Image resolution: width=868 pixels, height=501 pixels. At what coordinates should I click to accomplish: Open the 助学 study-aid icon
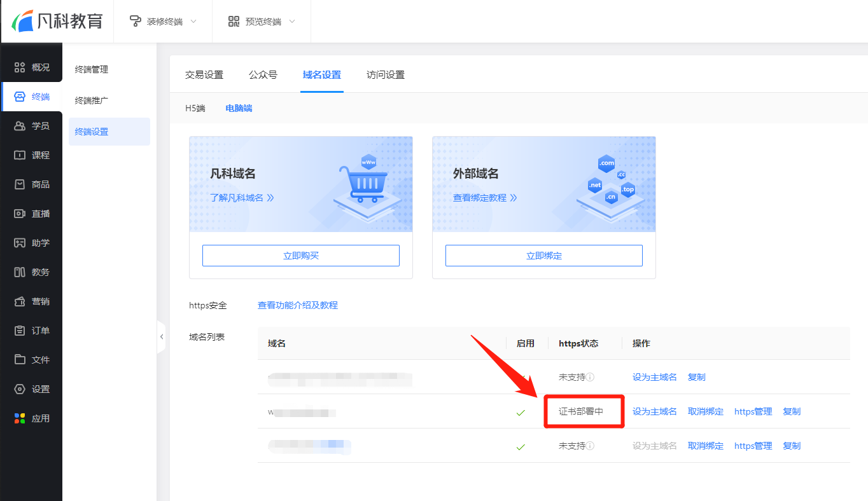point(20,243)
